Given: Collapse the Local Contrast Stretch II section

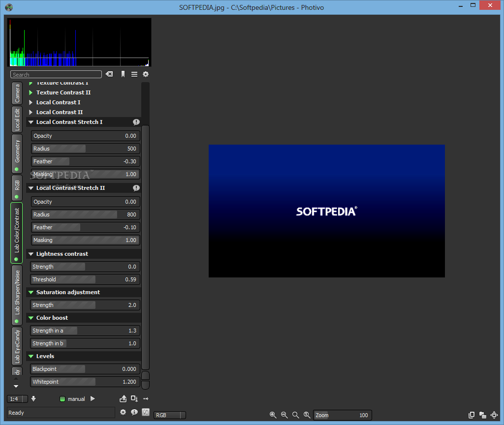Looking at the screenshot, I should (31, 188).
